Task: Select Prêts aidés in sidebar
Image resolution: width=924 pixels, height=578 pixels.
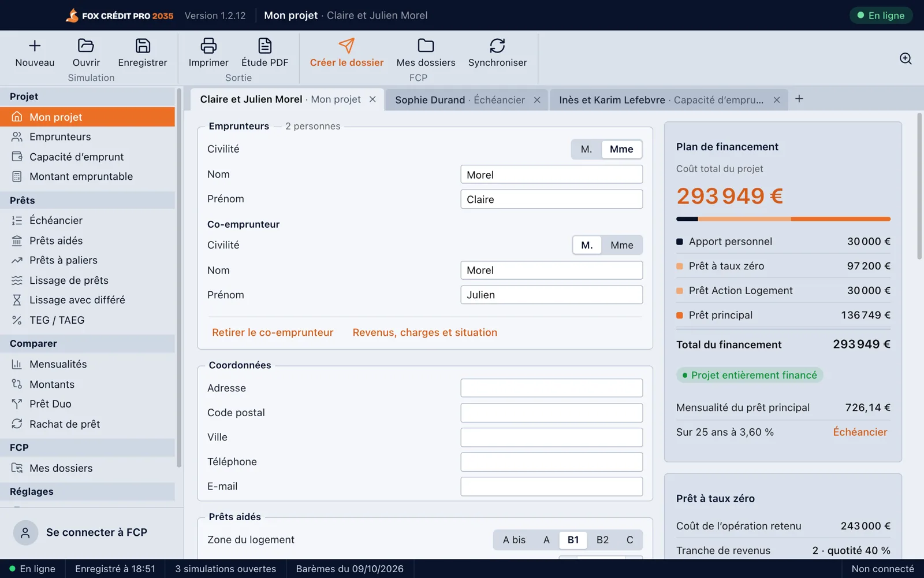Action: 88,240
